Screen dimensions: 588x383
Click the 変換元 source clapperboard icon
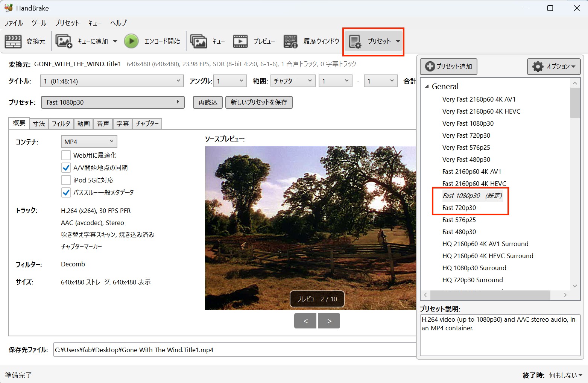point(13,41)
